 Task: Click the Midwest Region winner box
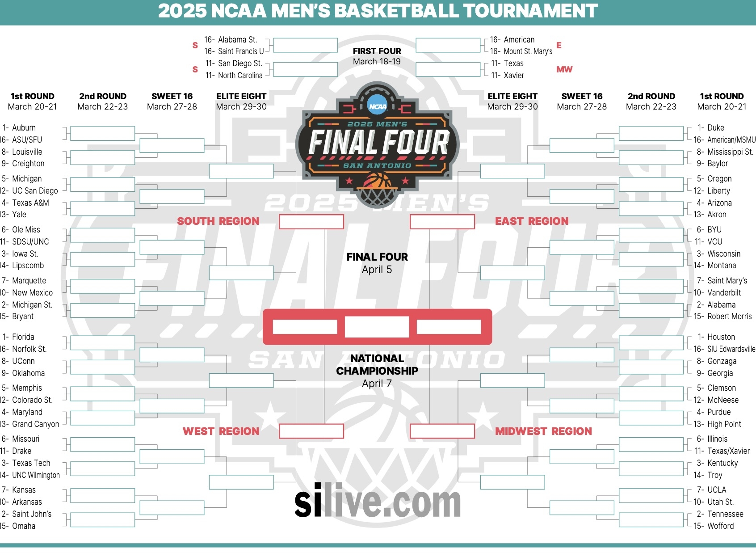[442, 431]
